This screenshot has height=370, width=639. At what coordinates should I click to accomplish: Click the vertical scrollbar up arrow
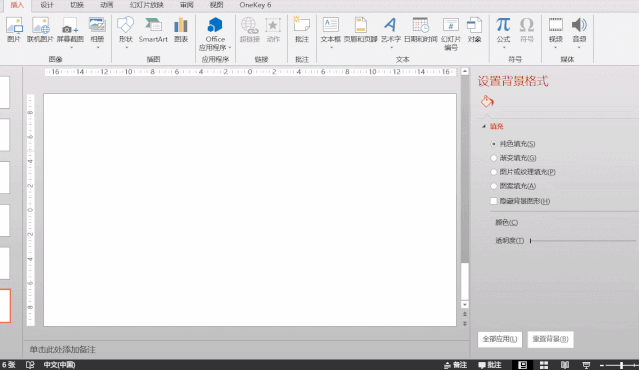pos(465,72)
